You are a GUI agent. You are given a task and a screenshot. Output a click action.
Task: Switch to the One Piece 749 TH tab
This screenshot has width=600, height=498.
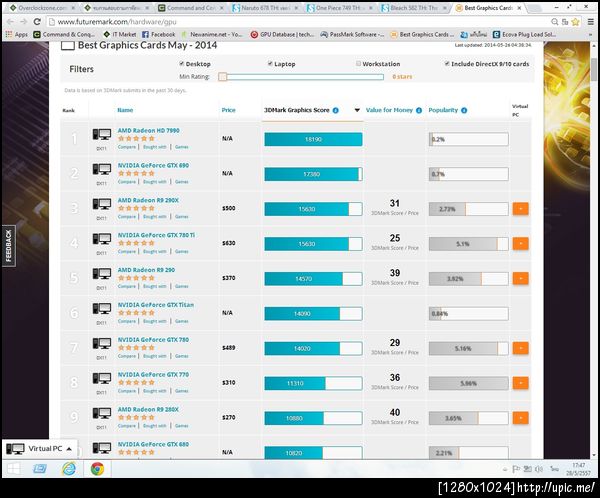[x=340, y=8]
